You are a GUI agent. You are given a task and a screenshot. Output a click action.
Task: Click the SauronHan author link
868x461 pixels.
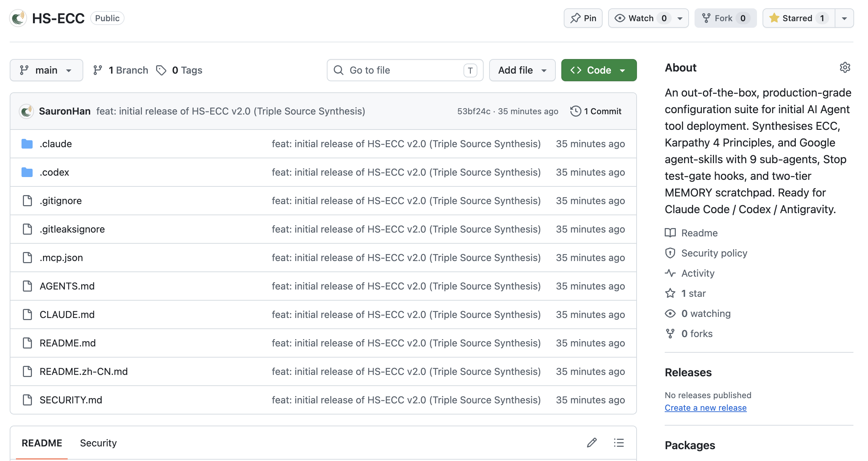65,111
